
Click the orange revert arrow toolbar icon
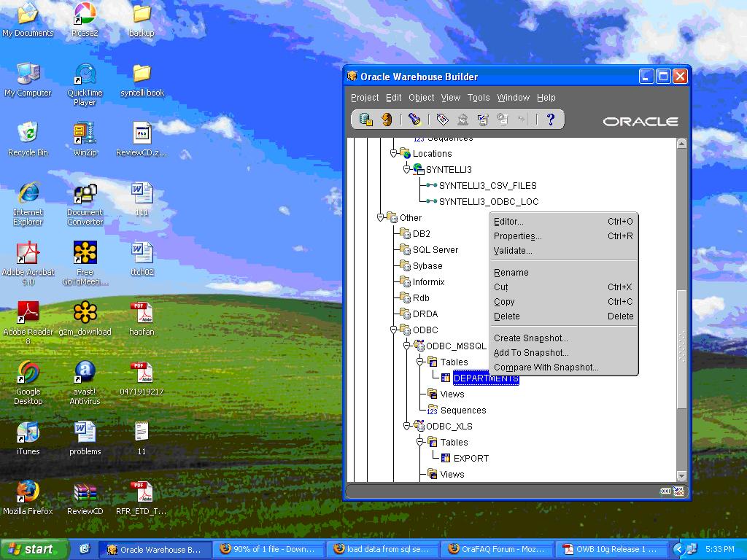click(387, 120)
